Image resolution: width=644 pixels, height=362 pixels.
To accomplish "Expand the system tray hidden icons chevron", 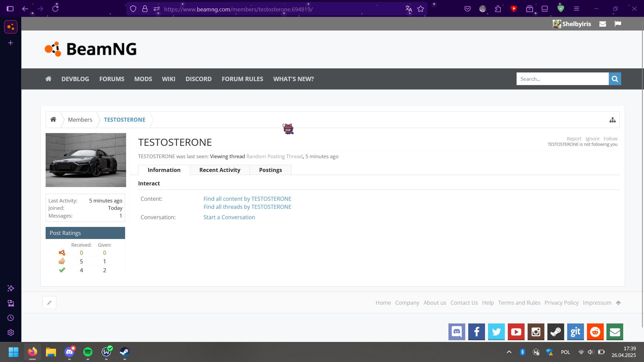I will pos(509,352).
